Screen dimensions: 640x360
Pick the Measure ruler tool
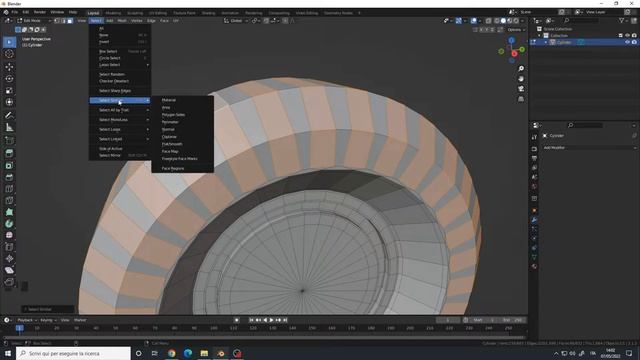[x=9, y=128]
